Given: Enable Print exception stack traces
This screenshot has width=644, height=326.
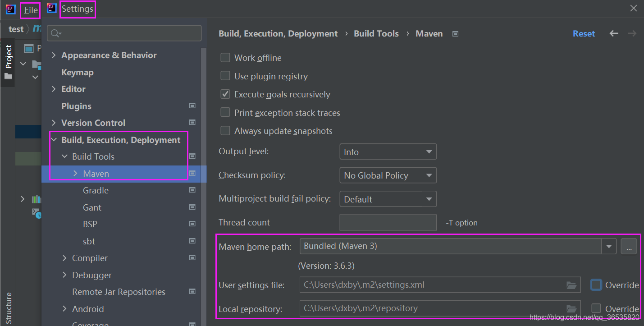Looking at the screenshot, I should pyautogui.click(x=225, y=113).
